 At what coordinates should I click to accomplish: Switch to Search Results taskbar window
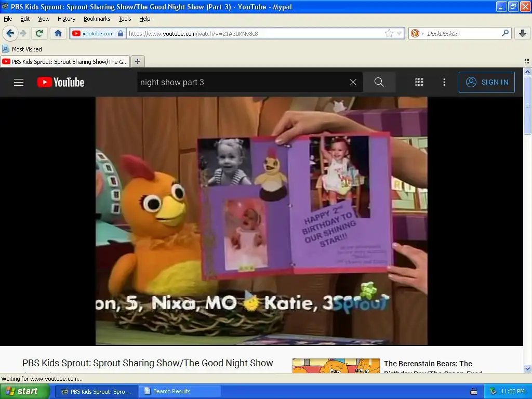pyautogui.click(x=180, y=391)
